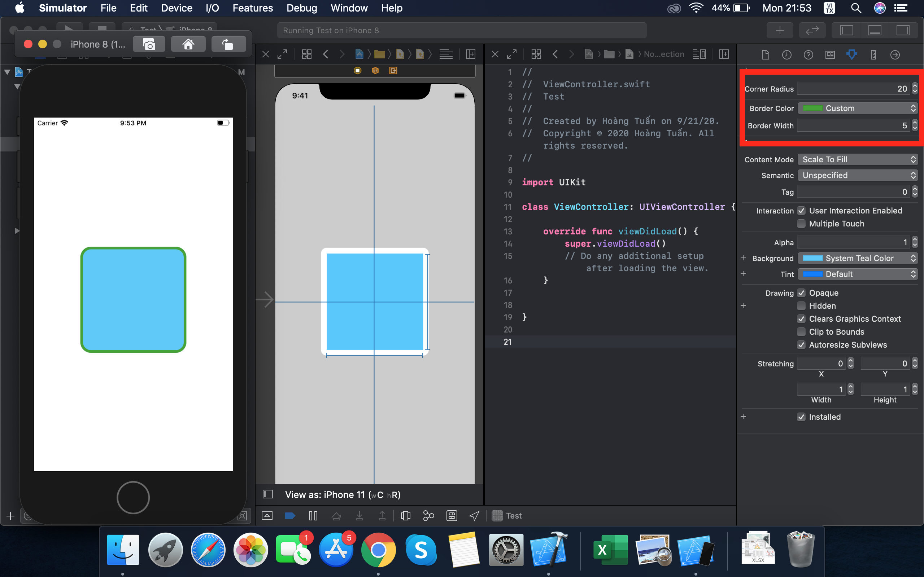Image resolution: width=924 pixels, height=577 pixels.
Task: Open the Size inspector ruler icon
Action: (873, 54)
